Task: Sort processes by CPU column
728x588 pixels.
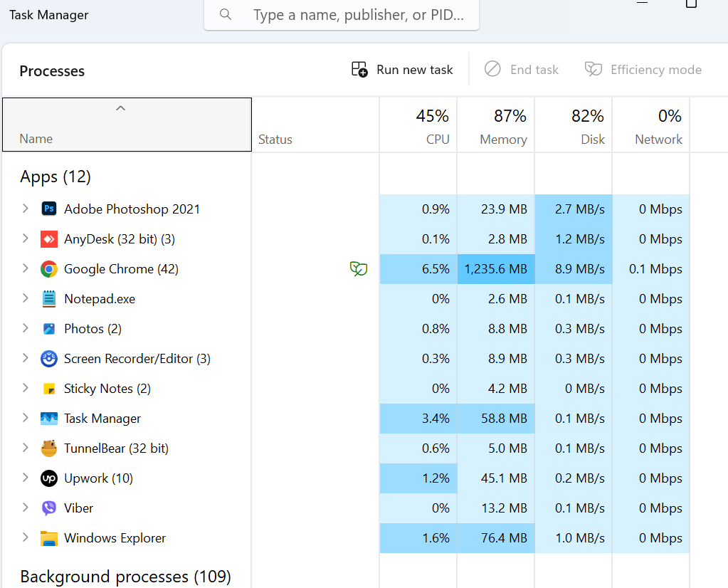Action: tap(418, 125)
